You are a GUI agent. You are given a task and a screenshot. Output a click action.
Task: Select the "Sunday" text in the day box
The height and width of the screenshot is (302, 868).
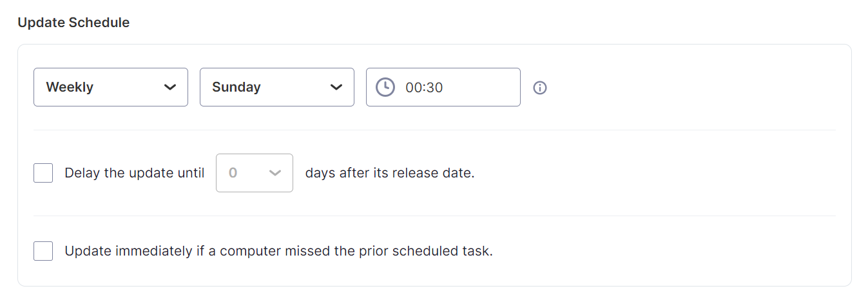click(x=236, y=87)
